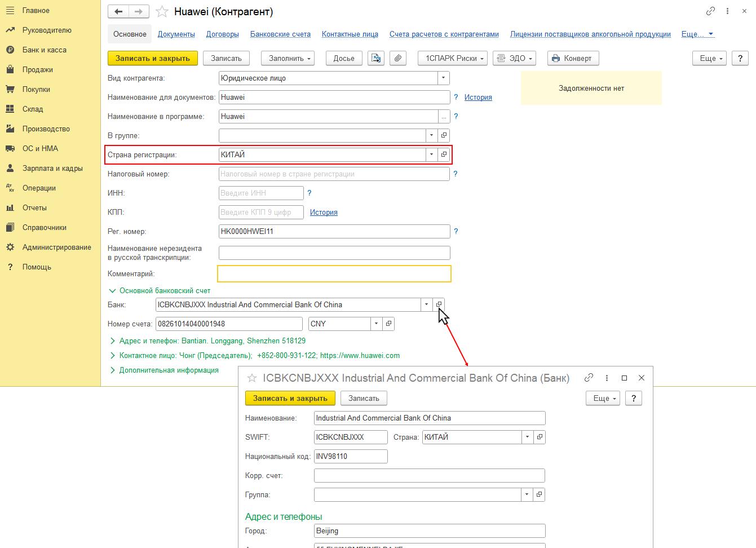Star the bank window as favorite
The image size is (756, 548).
coord(253,378)
